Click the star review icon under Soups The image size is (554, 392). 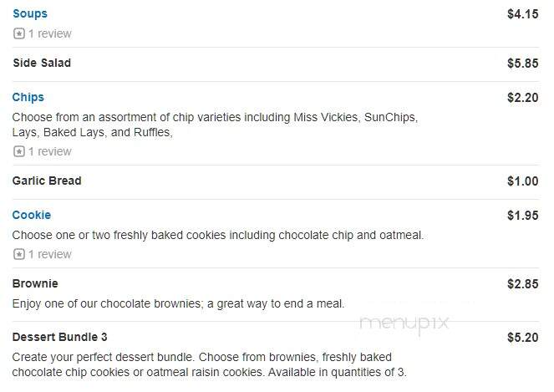[x=19, y=33]
